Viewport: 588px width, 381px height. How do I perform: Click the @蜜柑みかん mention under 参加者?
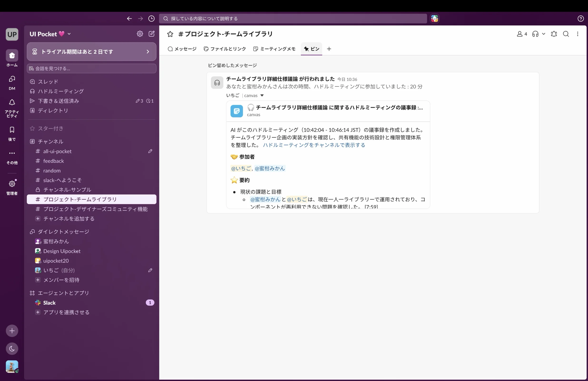pyautogui.click(x=270, y=169)
